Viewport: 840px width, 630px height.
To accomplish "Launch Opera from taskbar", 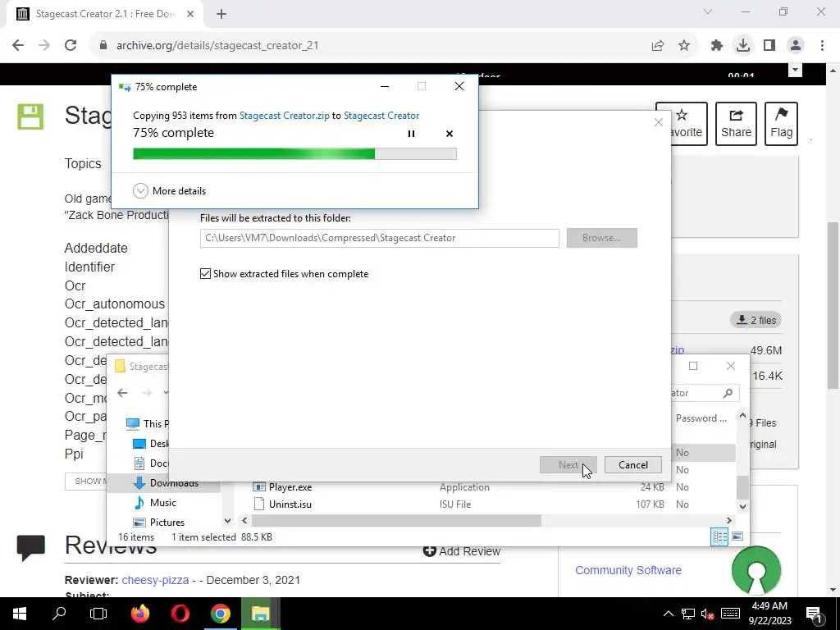I will [180, 614].
